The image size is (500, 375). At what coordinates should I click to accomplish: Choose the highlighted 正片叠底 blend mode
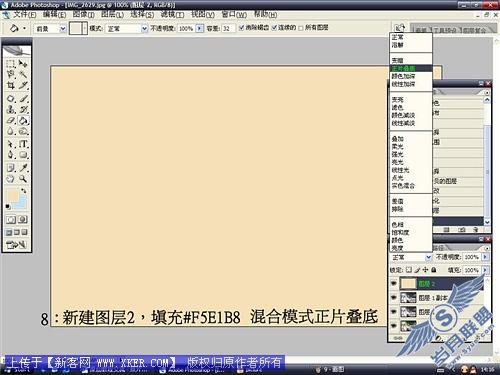pyautogui.click(x=411, y=68)
